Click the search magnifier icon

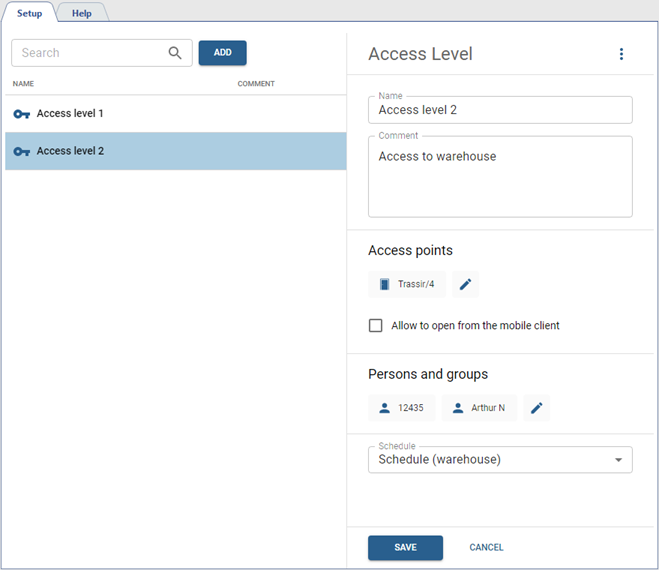coord(175,53)
